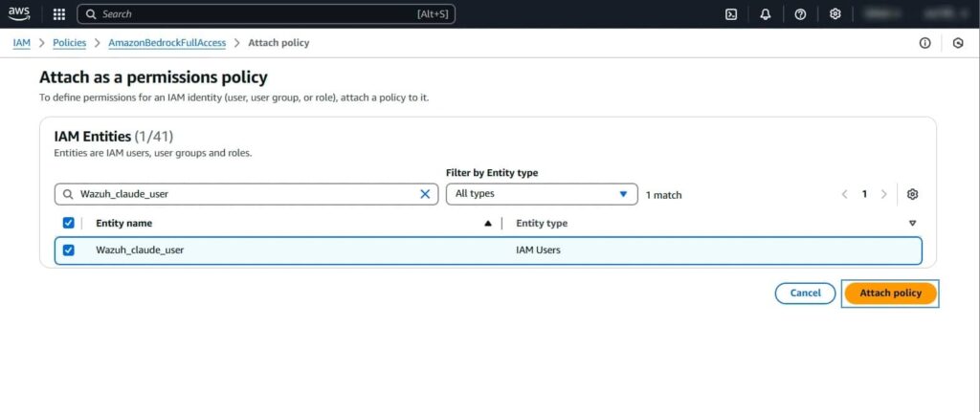Go to Policies breadcrumb link

click(69, 43)
